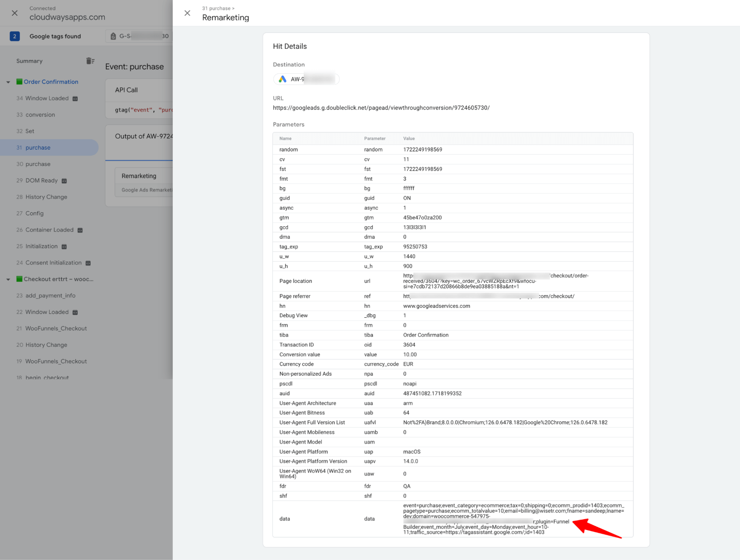Click the auid value 487451082.1718199352
Viewport: 740px width, 560px height.
[432, 393]
